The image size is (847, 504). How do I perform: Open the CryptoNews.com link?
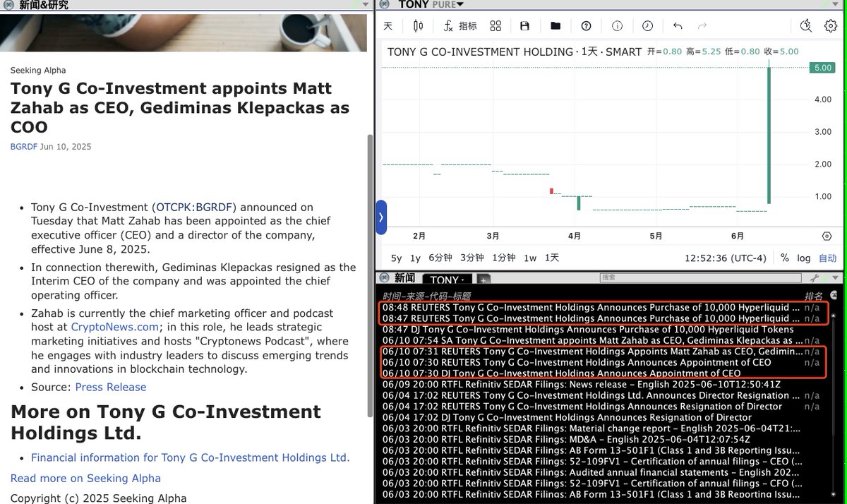115,327
